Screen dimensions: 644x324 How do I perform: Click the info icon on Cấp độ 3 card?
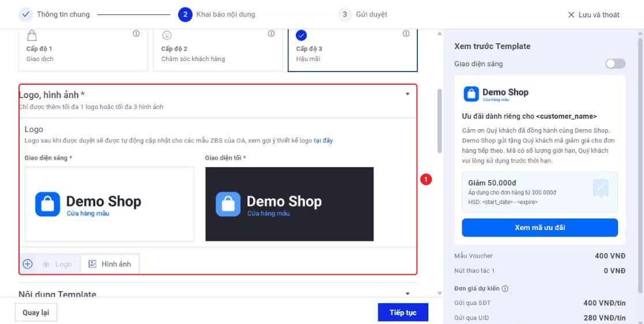[406, 33]
